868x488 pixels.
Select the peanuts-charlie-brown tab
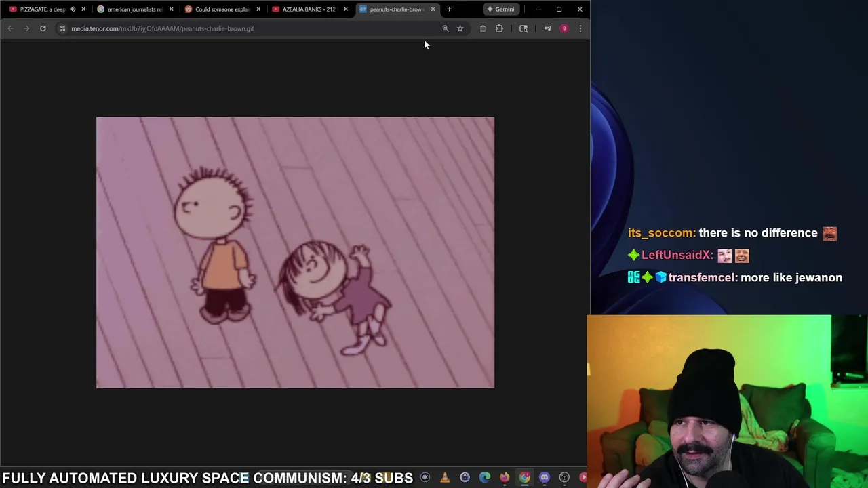click(396, 9)
